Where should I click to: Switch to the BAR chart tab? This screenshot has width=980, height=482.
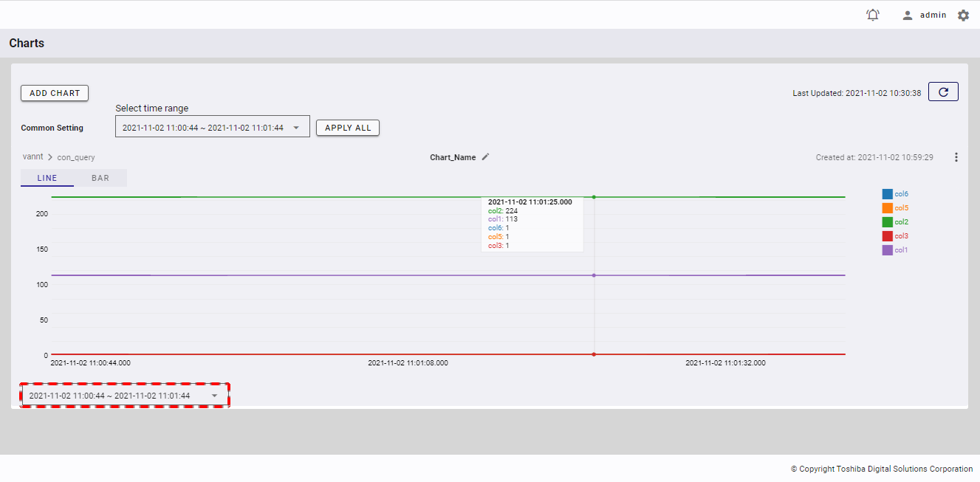click(x=100, y=178)
